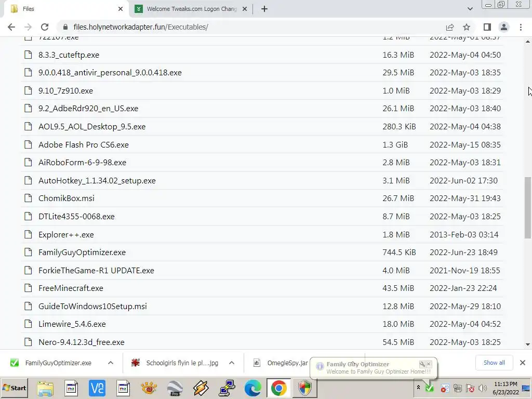The width and height of the screenshot is (532, 399).
Task: Download 9.0.0.418_antivir_personal_9.0.0.418.exe
Action: (110, 73)
